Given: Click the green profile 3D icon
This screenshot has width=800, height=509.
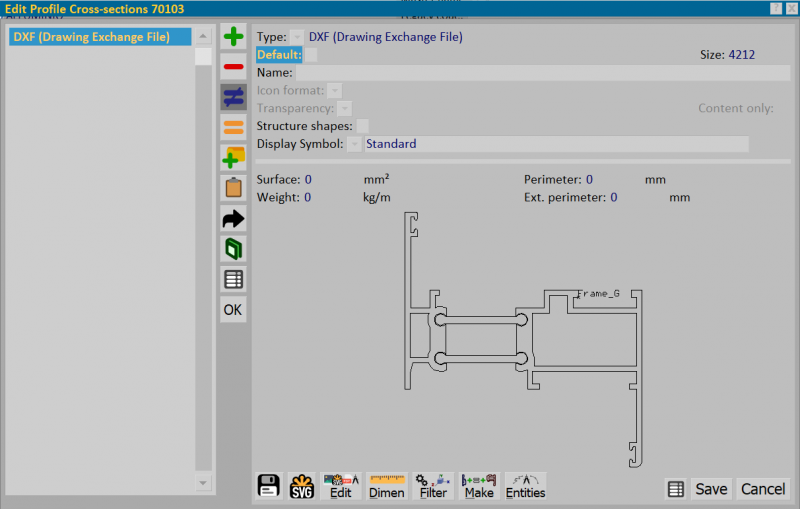Looking at the screenshot, I should [x=234, y=249].
